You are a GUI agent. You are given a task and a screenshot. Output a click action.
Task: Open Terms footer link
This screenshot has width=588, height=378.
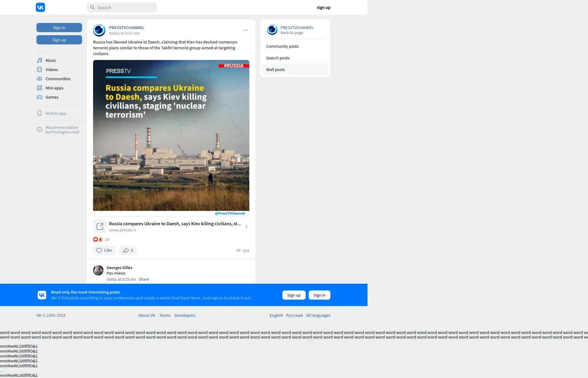165,315
